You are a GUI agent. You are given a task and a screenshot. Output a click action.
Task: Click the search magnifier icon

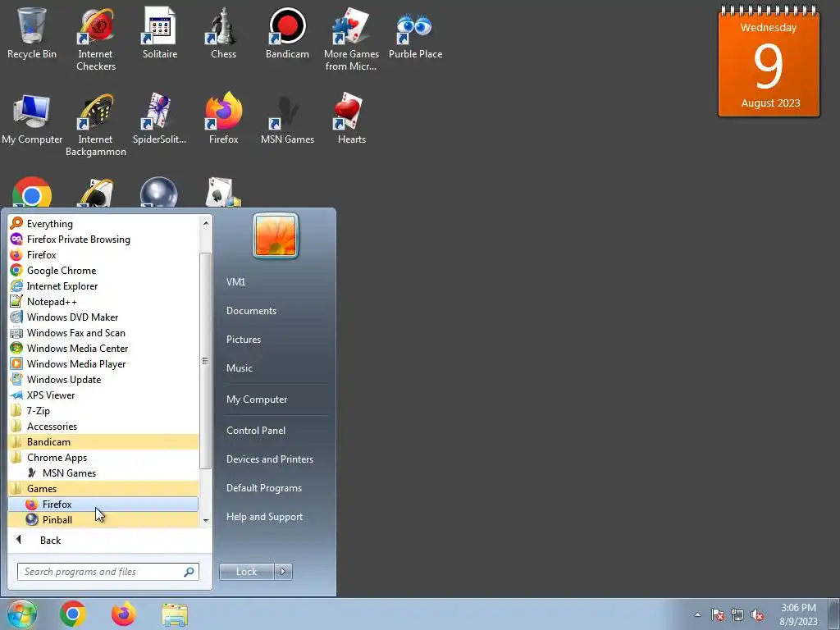pos(189,572)
